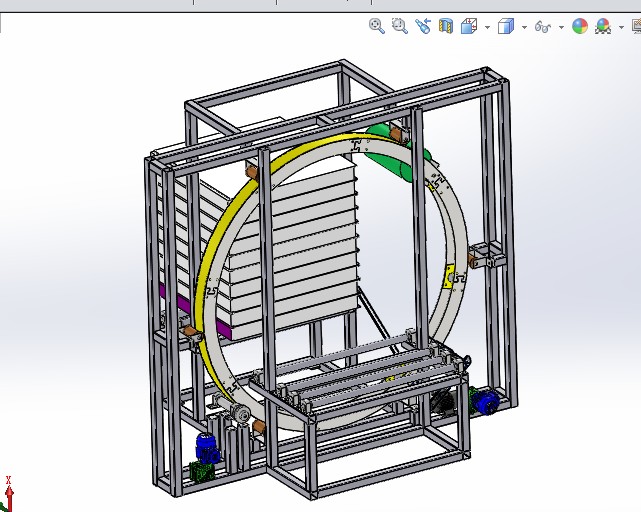Open the View Settings monitor icon
This screenshot has height=512, width=641.
(637, 26)
